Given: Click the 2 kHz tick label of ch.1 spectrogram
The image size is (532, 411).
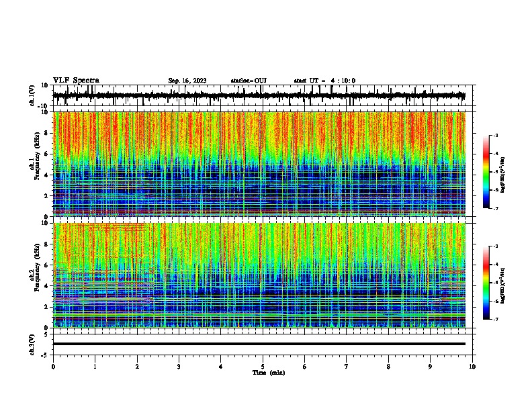Looking at the screenshot, I should 46,195.
